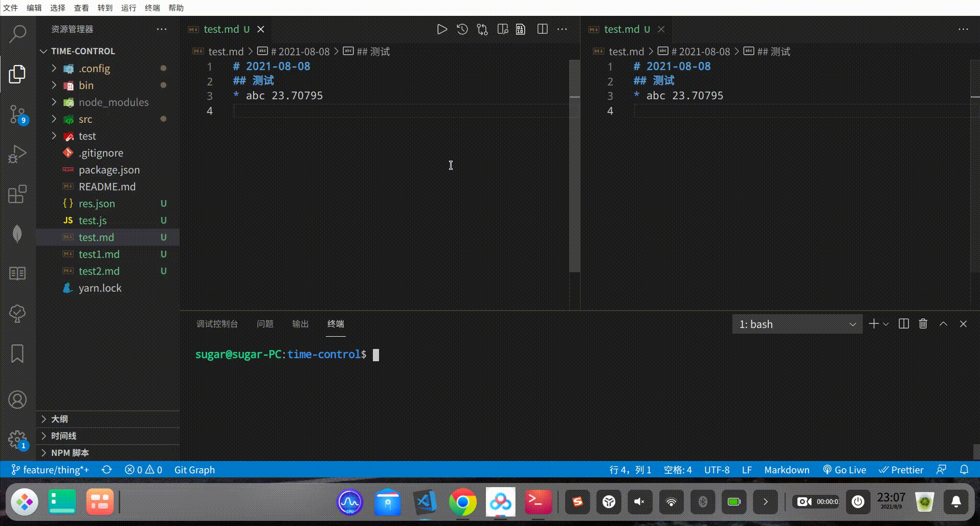Expand the NPM 脚本 section
Viewport: 980px width, 526px height.
click(108, 453)
